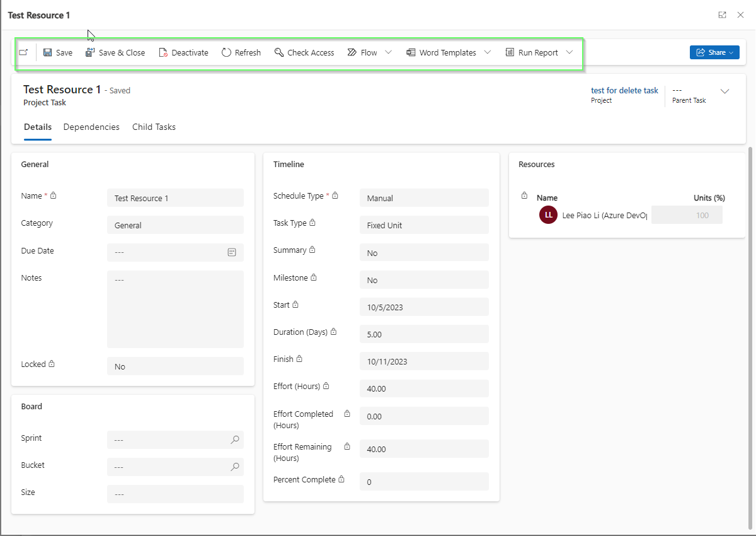Open the 'test for delete task' project link
Image resolution: width=756 pixels, height=536 pixels.
(x=624, y=91)
